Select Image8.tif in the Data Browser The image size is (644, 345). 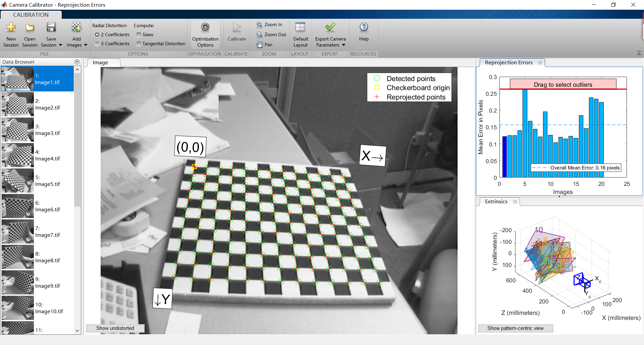37,257
